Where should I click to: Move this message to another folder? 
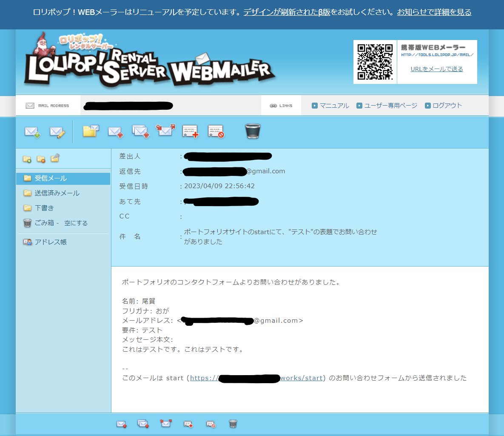pos(91,131)
